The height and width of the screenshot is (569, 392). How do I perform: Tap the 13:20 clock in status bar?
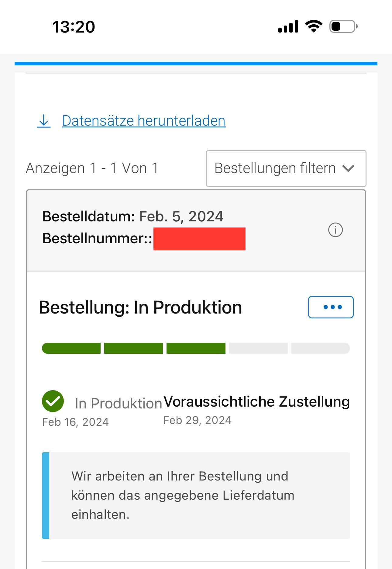[74, 27]
